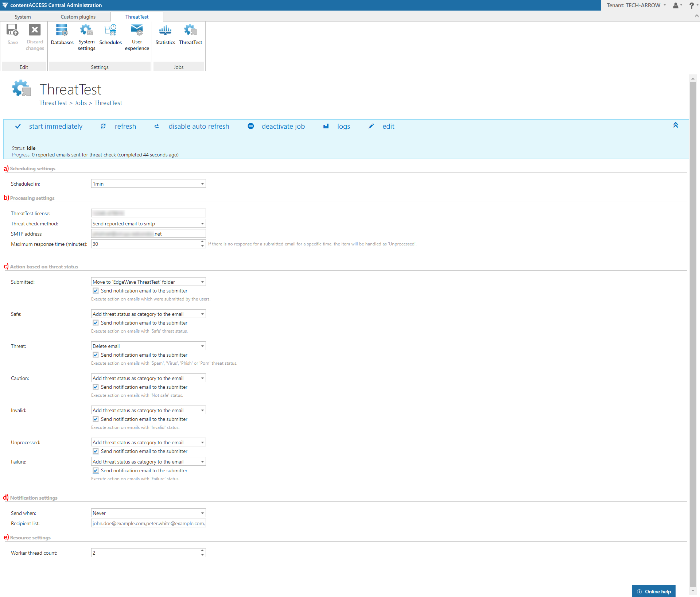Uncheck Submitted notification email checkbox

[96, 291]
